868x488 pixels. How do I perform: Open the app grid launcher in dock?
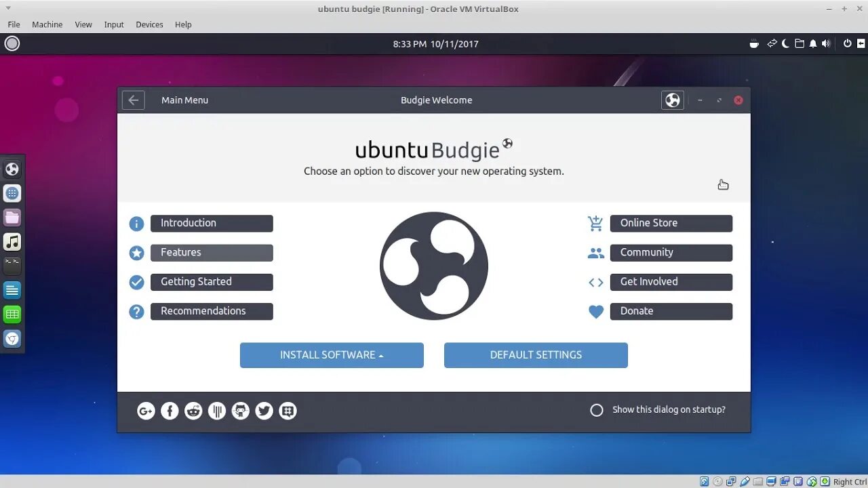(12, 193)
